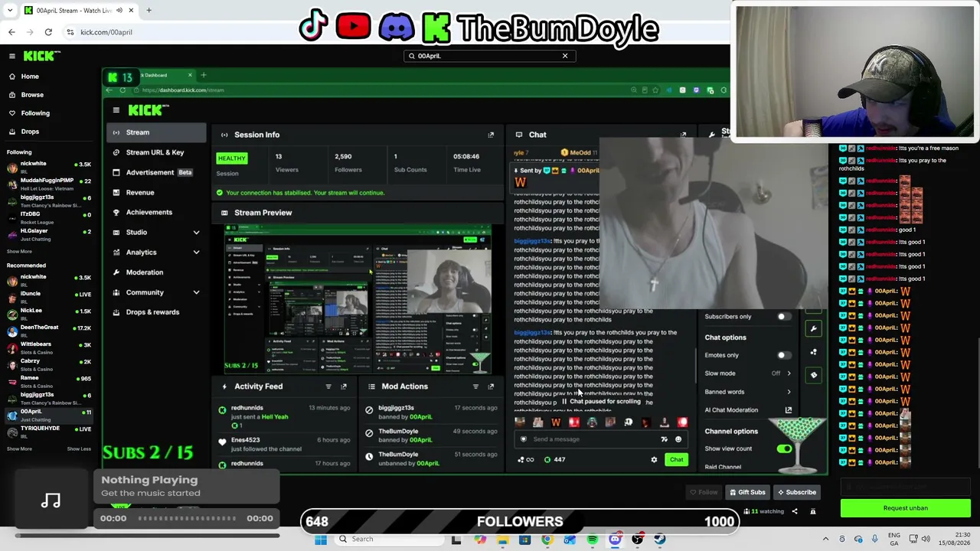Clear the 00ApriL search with X icon

coord(565,56)
